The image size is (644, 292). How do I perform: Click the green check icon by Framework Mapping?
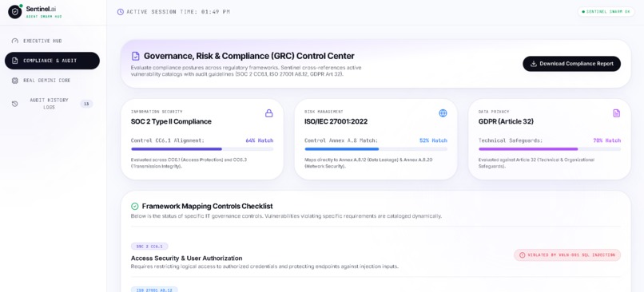pos(135,207)
